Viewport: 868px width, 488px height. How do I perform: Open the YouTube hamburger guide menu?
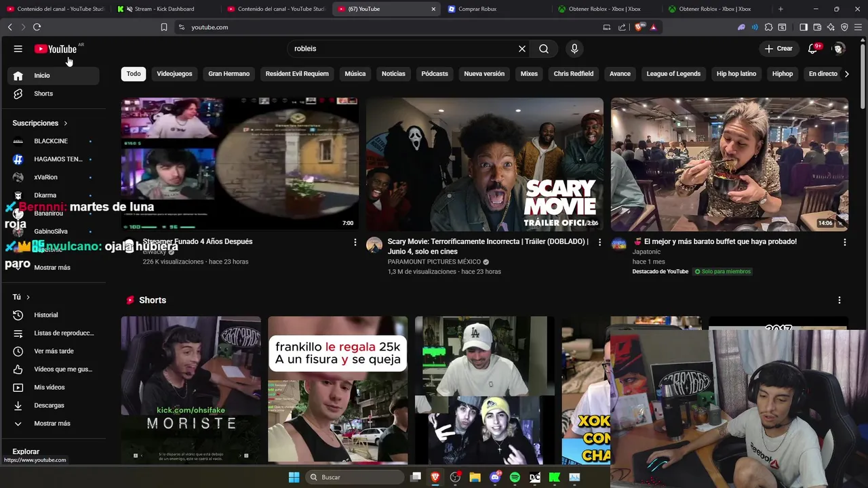click(18, 49)
